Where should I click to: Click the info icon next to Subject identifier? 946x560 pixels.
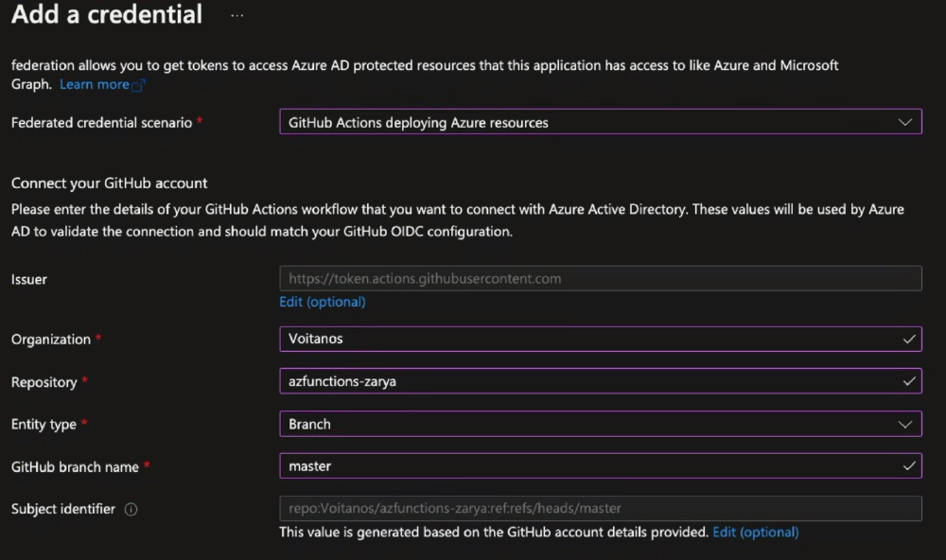[x=131, y=509]
